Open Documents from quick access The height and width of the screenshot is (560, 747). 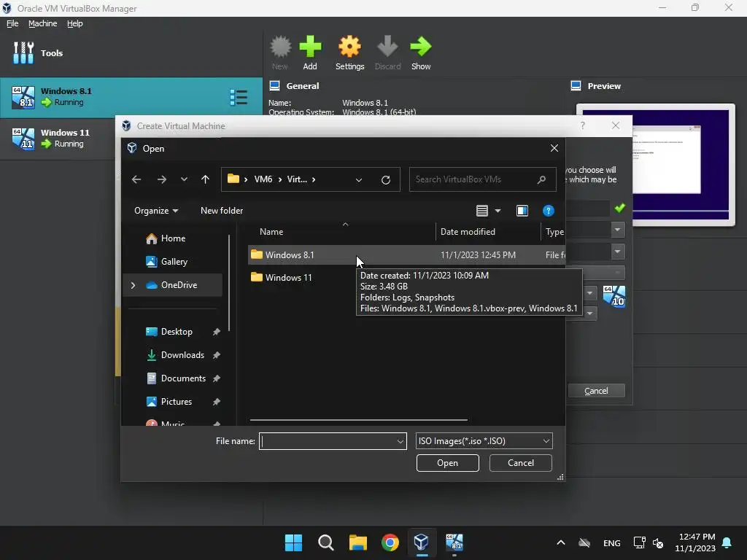coord(183,378)
